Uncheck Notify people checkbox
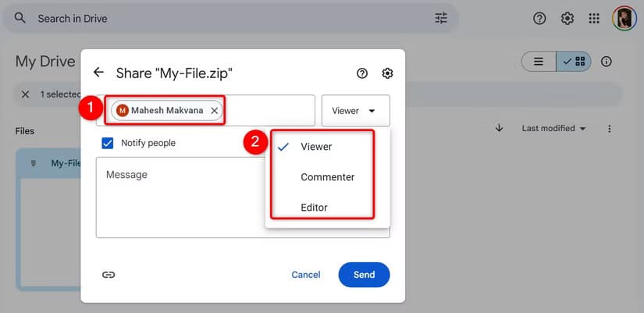The height and width of the screenshot is (313, 644). [x=108, y=143]
